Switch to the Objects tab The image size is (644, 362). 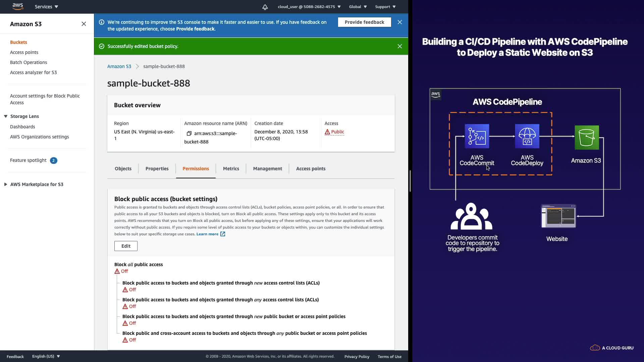pyautogui.click(x=123, y=169)
